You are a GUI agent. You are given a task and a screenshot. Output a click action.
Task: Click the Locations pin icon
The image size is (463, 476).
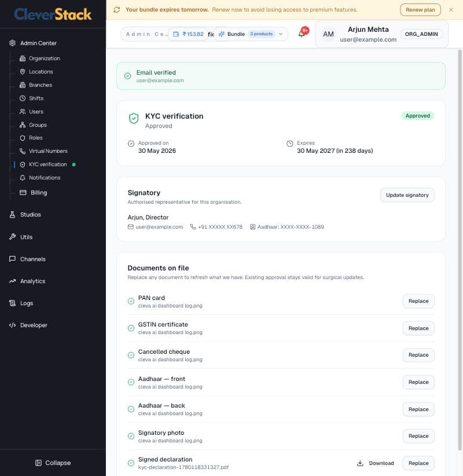pos(23,72)
